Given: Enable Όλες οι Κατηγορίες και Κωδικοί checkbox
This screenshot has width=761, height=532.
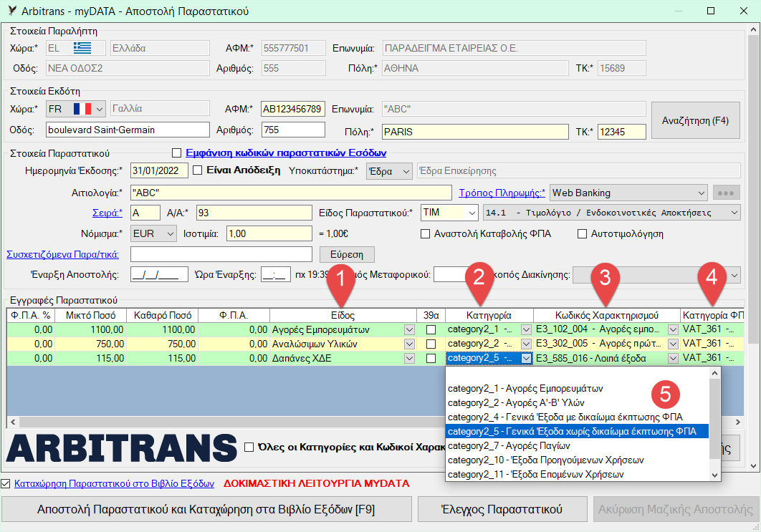Looking at the screenshot, I should (249, 447).
